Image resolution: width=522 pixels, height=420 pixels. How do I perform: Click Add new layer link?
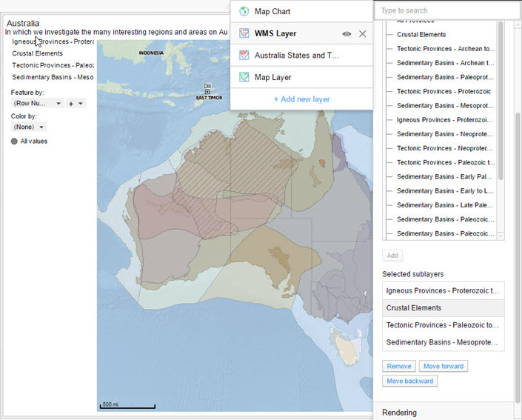tap(301, 99)
